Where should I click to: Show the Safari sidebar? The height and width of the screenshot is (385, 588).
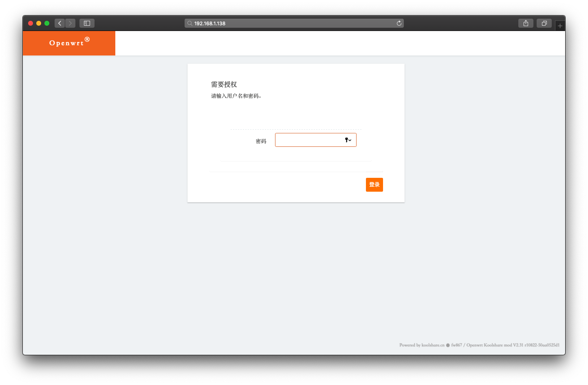point(87,23)
